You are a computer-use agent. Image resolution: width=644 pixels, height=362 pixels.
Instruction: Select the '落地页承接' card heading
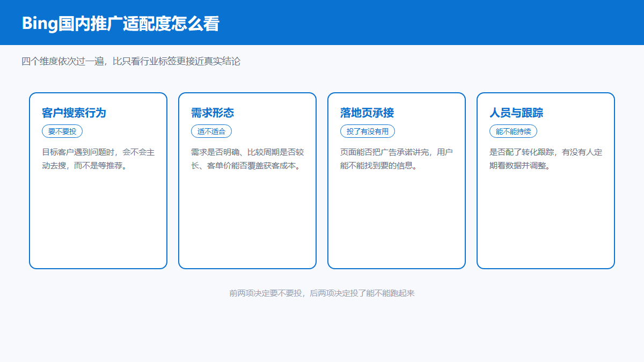tap(367, 113)
